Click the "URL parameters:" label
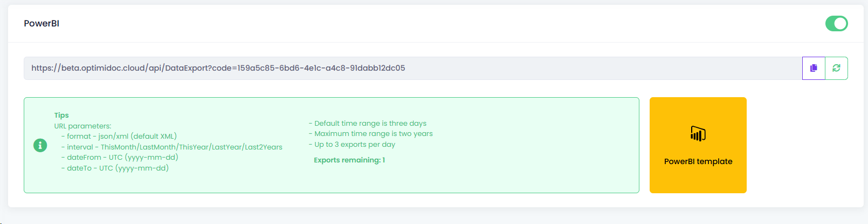Viewport: 868px width, 224px height. 82,126
